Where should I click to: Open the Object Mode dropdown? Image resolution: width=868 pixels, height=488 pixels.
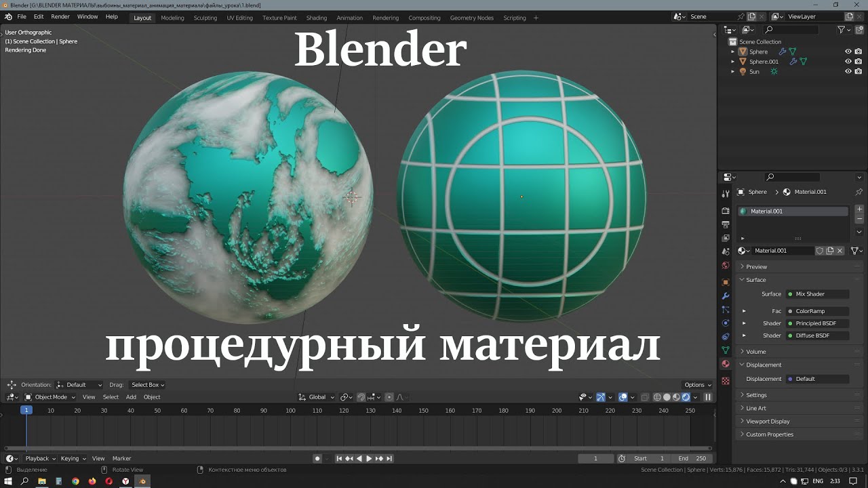[51, 397]
